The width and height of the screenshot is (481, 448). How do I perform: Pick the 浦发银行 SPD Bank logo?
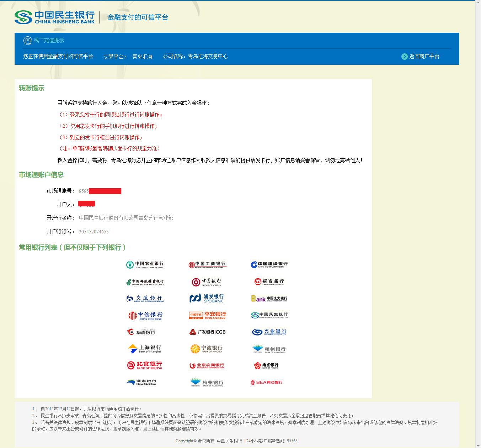pos(207,298)
